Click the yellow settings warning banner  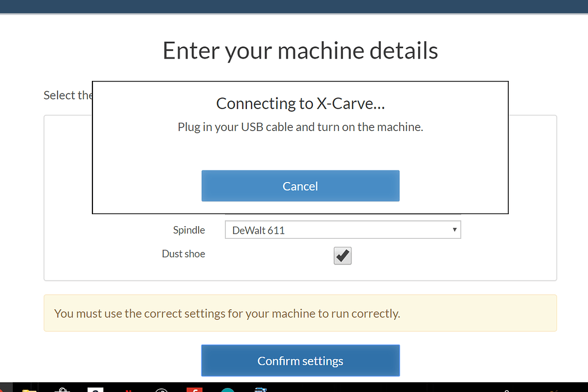(300, 313)
